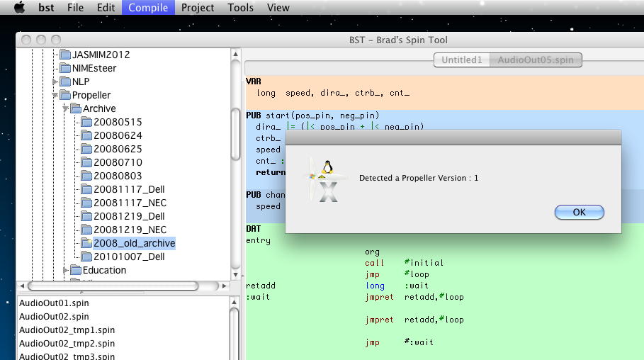
Task: Click the 20080515 folder icon
Action: 87,122
